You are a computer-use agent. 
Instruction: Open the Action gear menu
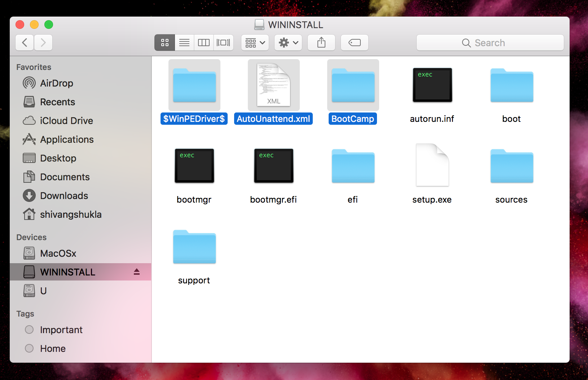coord(288,43)
